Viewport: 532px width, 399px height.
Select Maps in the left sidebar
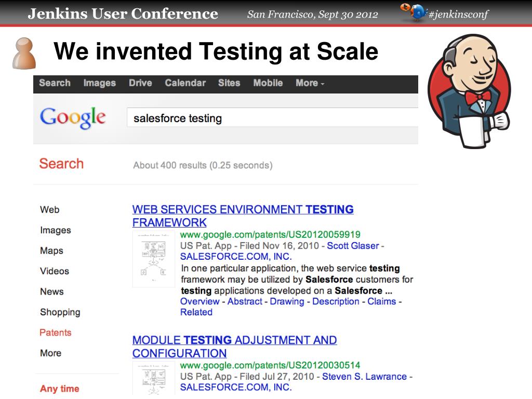pos(51,251)
